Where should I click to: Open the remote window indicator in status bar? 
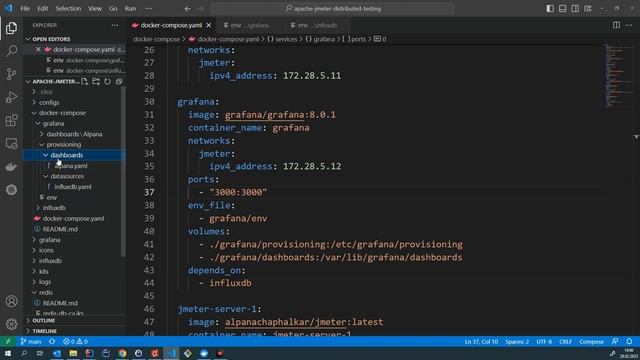[x=8, y=341]
